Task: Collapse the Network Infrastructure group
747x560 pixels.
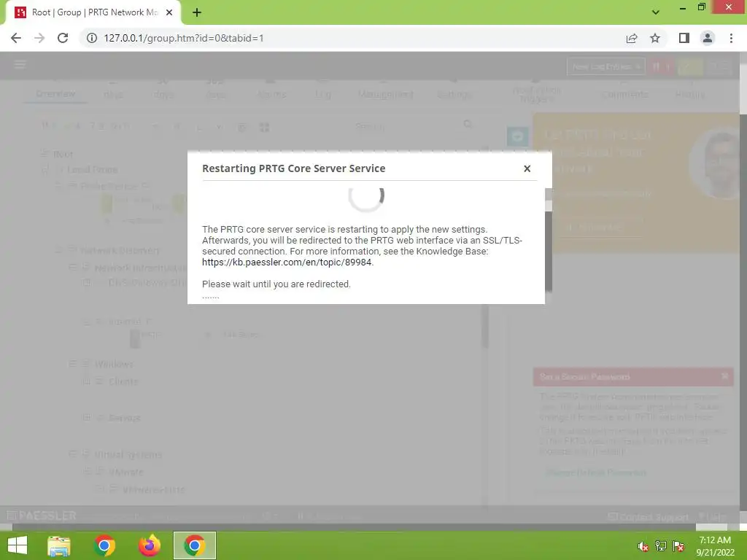Action: [x=73, y=268]
